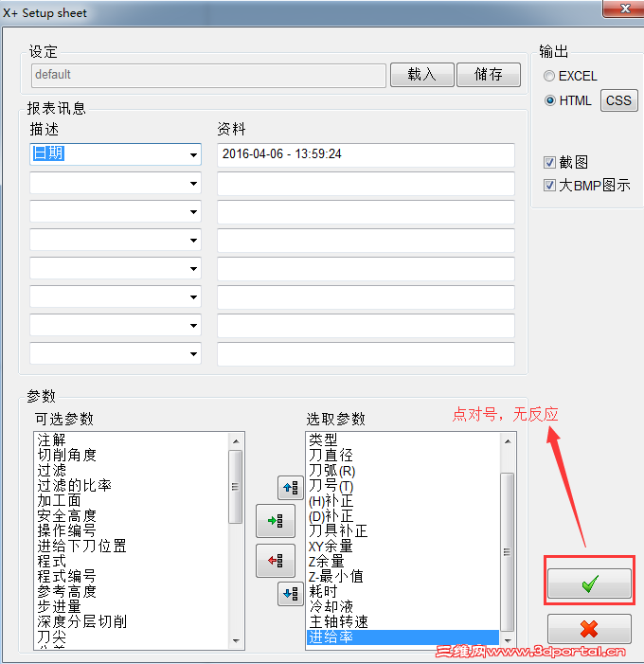Select 安全高度 in available parameters
The image size is (644, 664).
pos(66,516)
